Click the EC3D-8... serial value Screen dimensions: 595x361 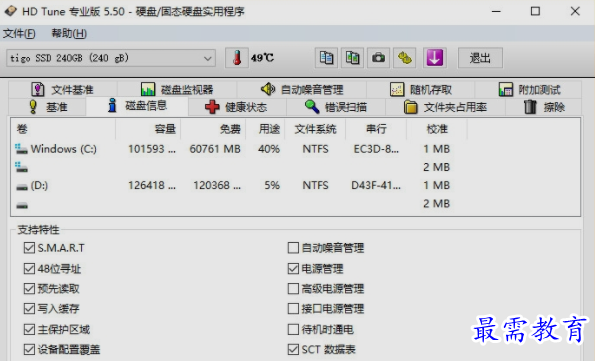[x=376, y=149]
